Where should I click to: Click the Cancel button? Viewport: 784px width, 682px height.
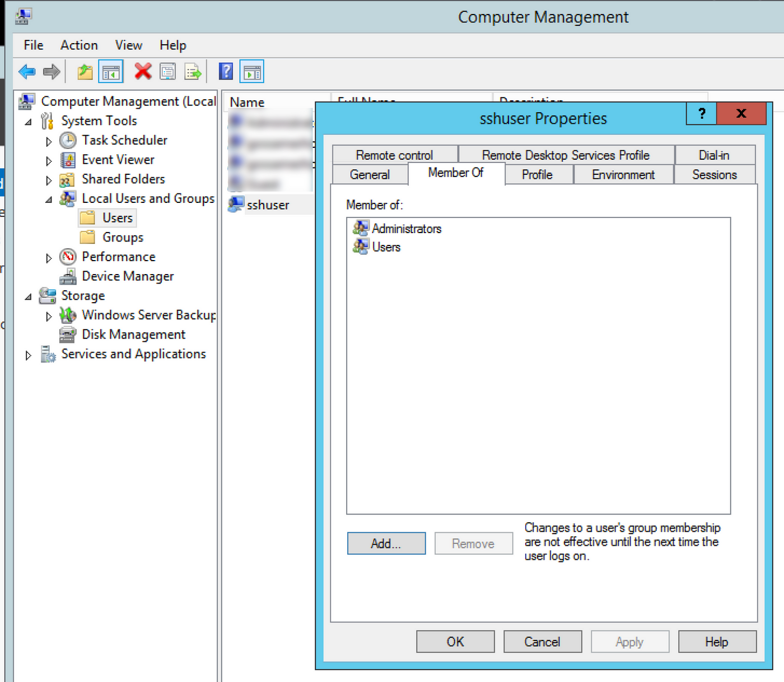coord(542,642)
